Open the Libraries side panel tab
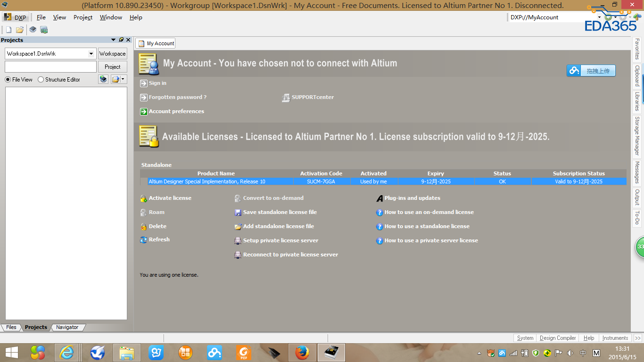 point(637,101)
